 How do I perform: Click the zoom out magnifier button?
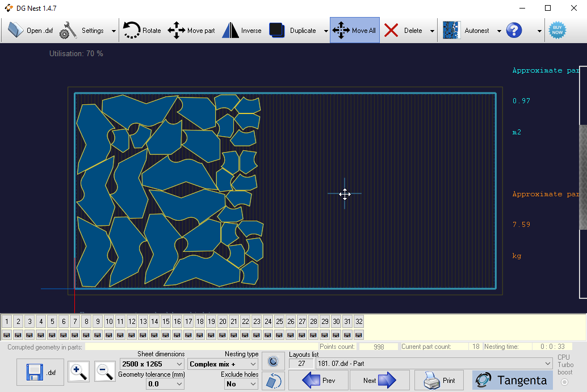(105, 372)
